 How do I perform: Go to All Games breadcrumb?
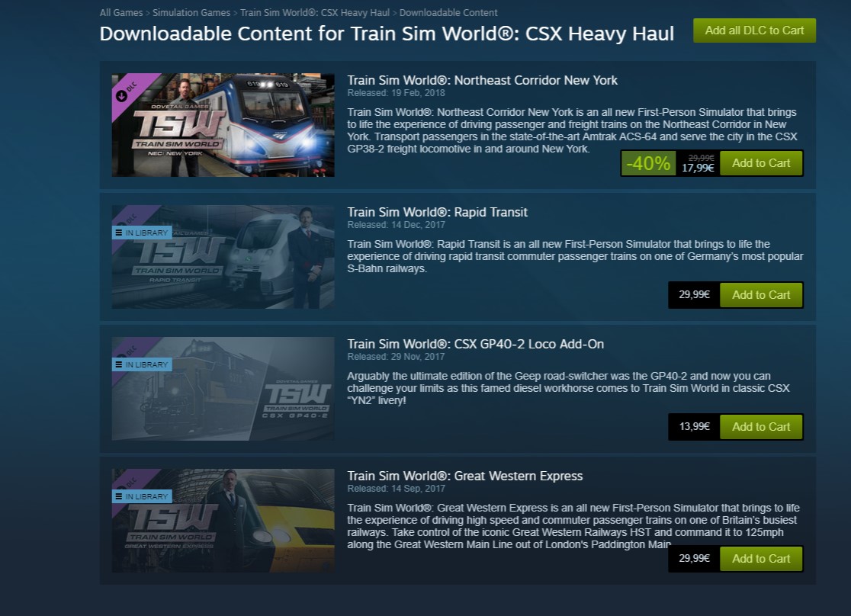(x=121, y=12)
